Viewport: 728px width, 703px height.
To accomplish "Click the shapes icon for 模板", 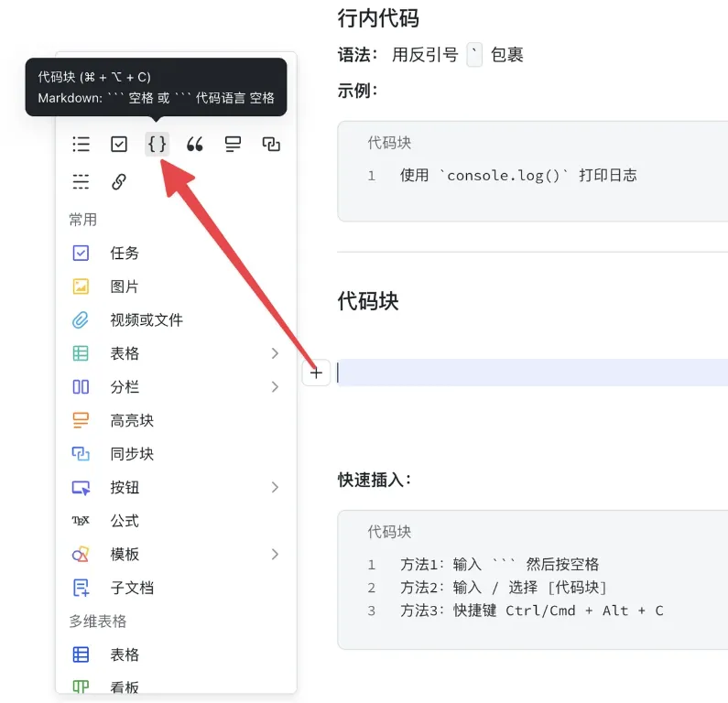I will 81,555.
